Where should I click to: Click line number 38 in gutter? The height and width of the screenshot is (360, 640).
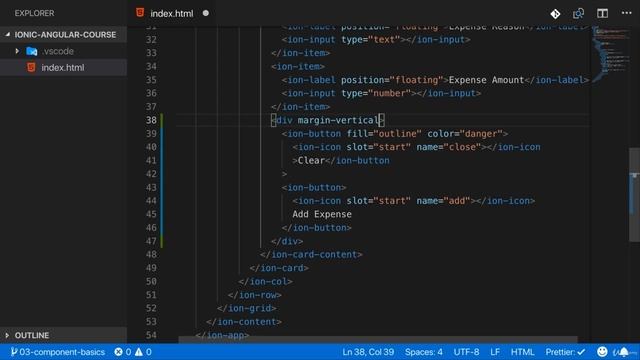tap(151, 120)
